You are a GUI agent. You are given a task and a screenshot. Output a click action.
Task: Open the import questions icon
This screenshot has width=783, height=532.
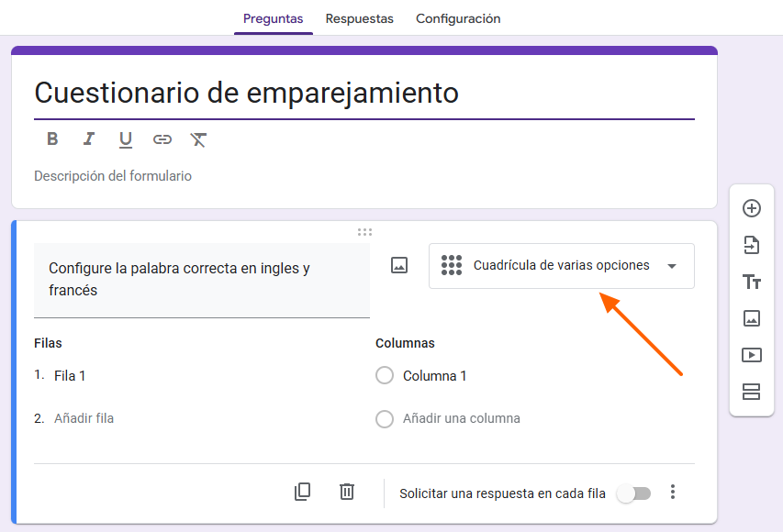751,245
